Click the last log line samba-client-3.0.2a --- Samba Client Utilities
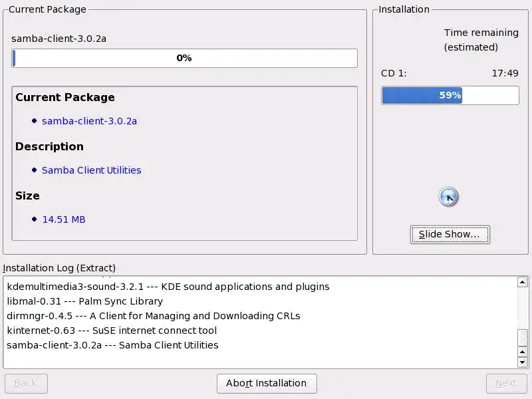 click(x=112, y=345)
